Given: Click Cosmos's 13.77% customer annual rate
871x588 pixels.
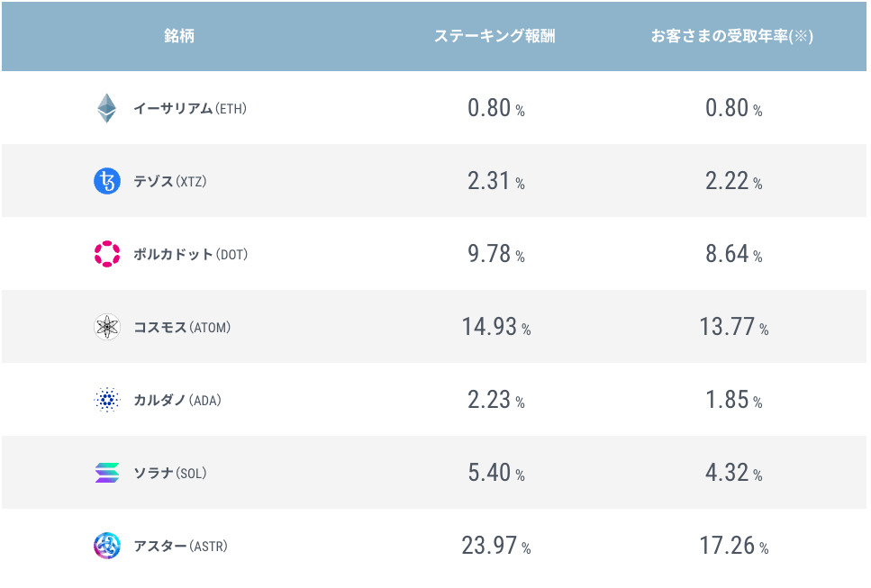Looking at the screenshot, I should coord(733,327).
